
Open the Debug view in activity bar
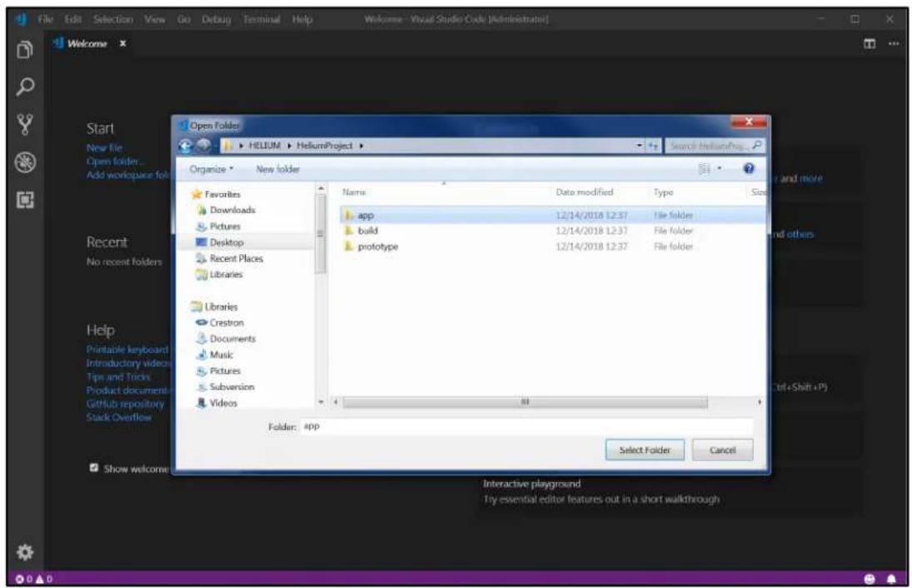pos(25,162)
